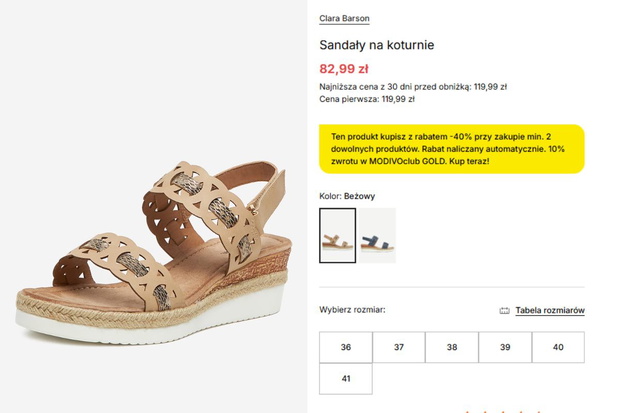Click the Sandały na koturnie product title
Viewport: 620px width, 413px height.
(x=376, y=45)
